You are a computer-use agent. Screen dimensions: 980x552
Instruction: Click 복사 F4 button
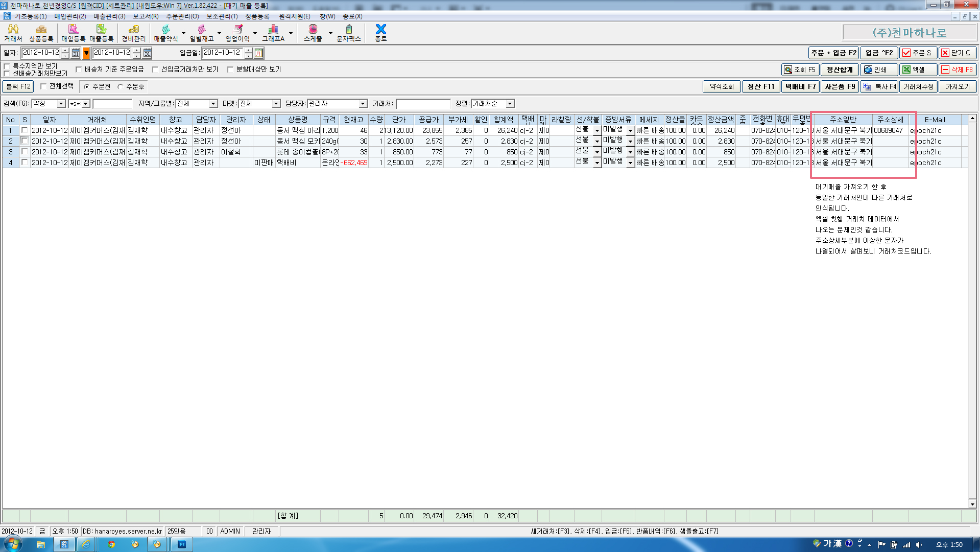(879, 87)
